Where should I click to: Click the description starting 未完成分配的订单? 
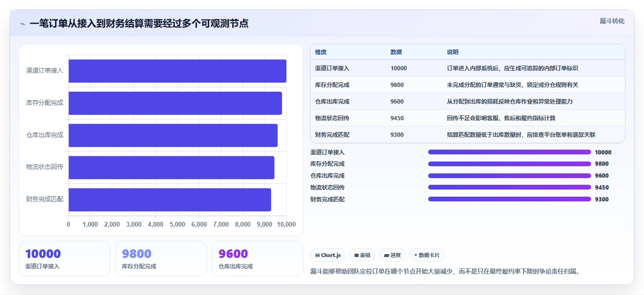pyautogui.click(x=513, y=85)
